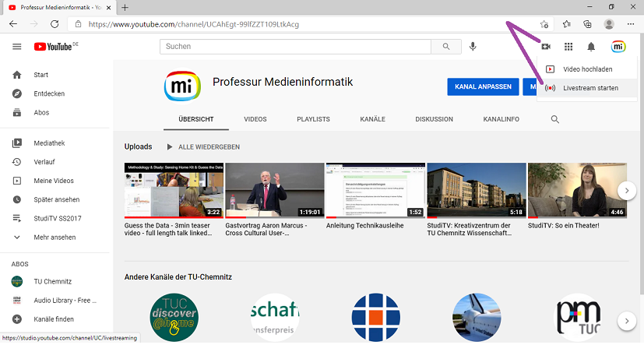
Task: Switch to the DISKUSSION tab
Action: 434,119
